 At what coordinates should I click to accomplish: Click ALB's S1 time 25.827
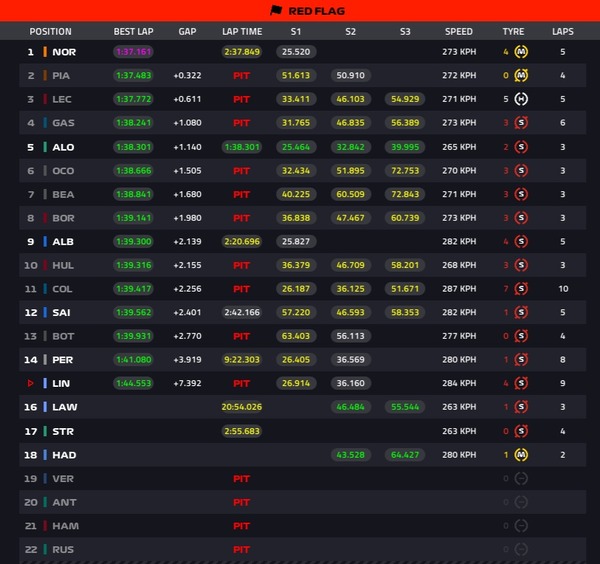point(296,241)
